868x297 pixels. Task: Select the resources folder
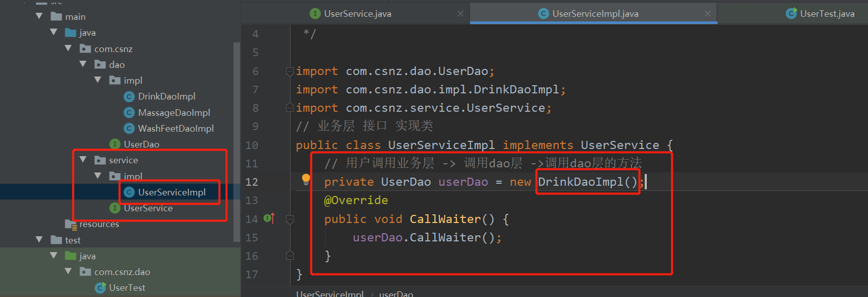(x=99, y=224)
